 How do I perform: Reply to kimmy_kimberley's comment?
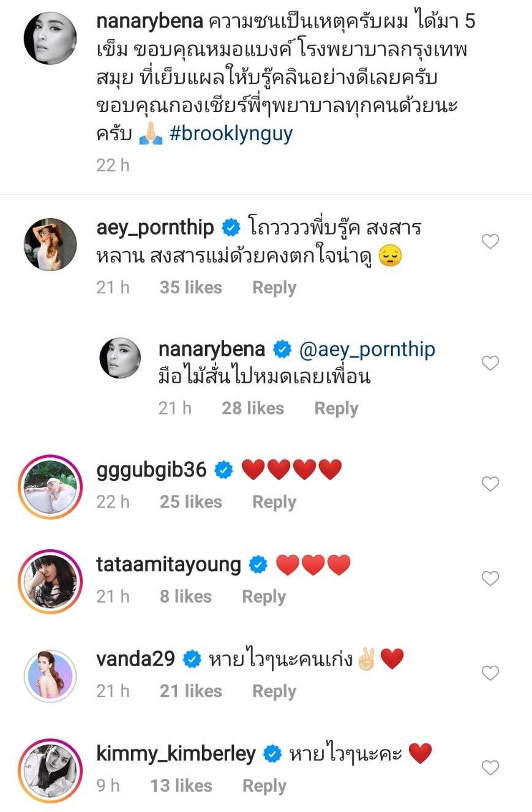(264, 786)
